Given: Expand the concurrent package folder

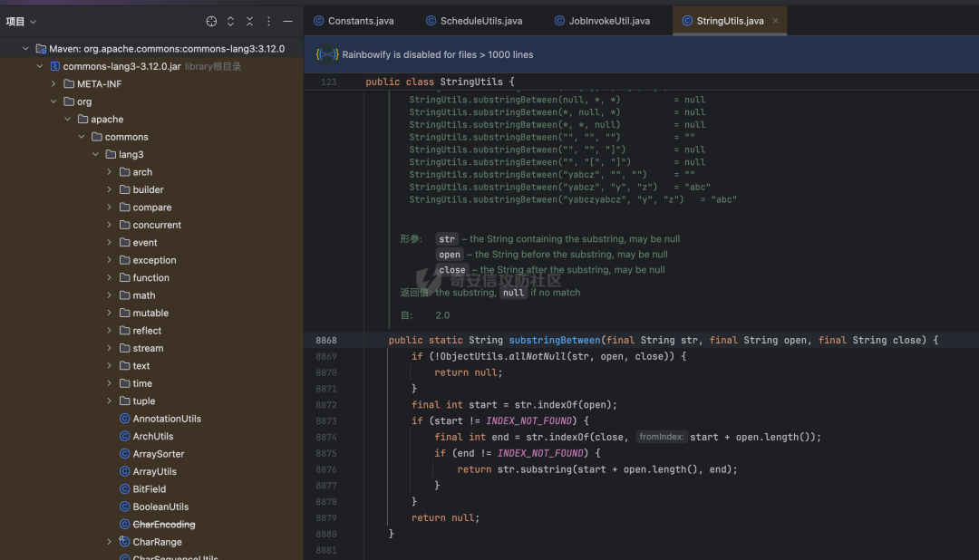Looking at the screenshot, I should pyautogui.click(x=110, y=225).
